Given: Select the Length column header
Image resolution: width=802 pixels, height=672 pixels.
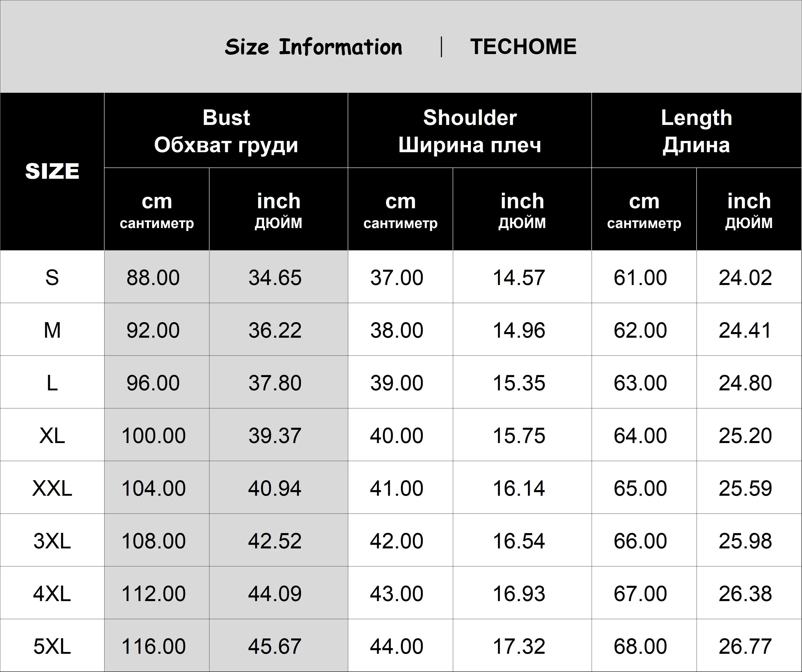Looking at the screenshot, I should pos(697,131).
